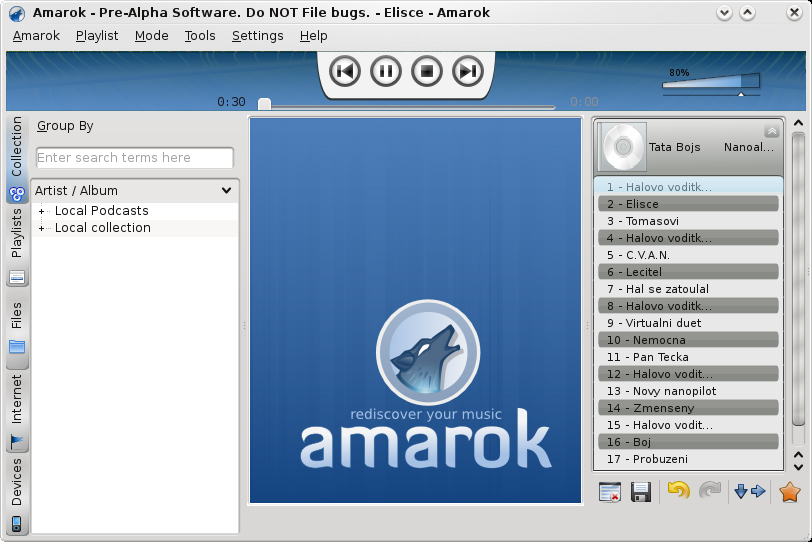This screenshot has height=542, width=812.
Task: Select track 5 - C.V.A.N.
Action: point(688,255)
